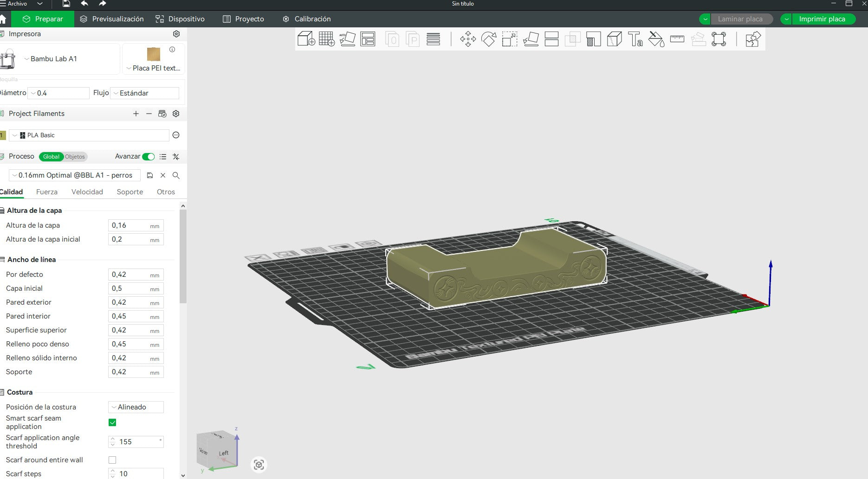Select the Measure ruler tool
868x479 pixels.
pyautogui.click(x=677, y=39)
